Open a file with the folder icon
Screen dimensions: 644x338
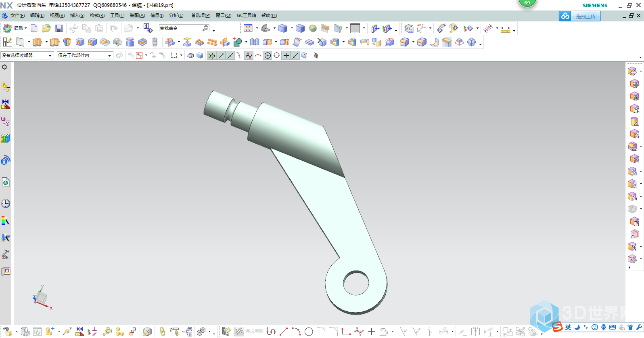tap(46, 28)
